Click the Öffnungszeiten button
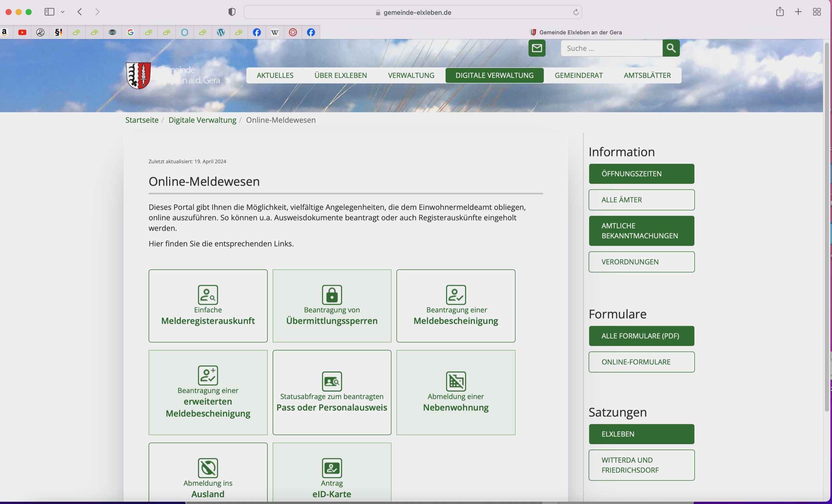832x504 pixels. pyautogui.click(x=641, y=174)
